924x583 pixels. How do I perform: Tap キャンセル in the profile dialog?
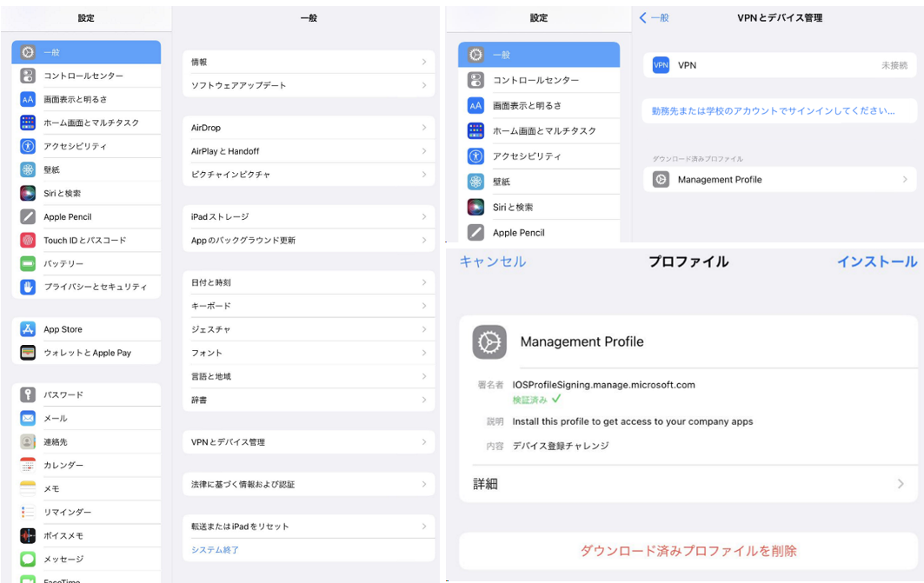pos(493,262)
